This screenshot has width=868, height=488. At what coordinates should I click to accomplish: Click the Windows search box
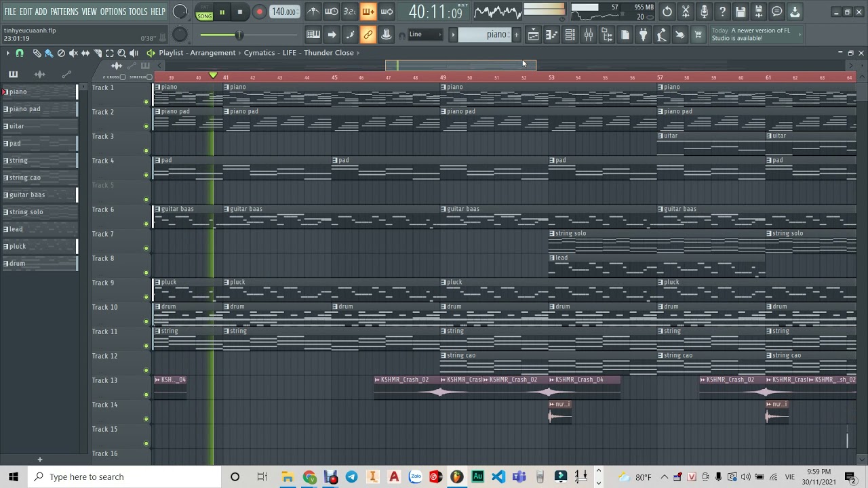coord(125,477)
